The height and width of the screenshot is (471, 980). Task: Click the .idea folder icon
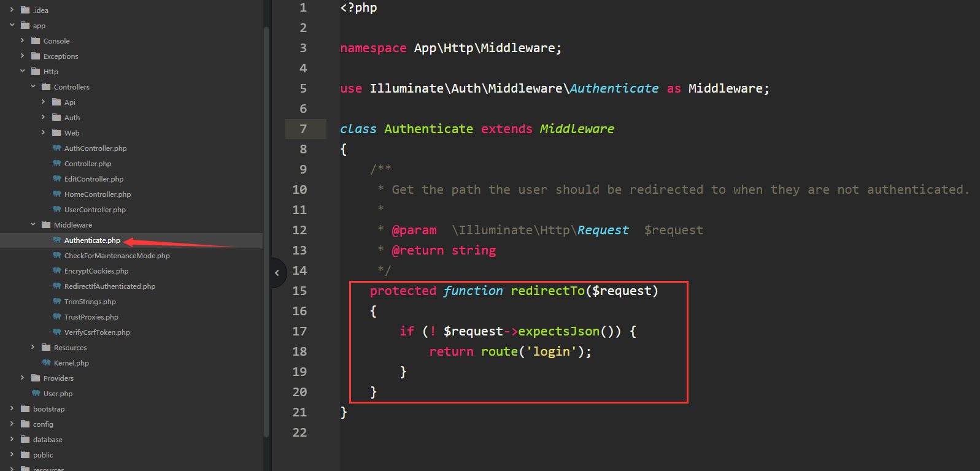(x=25, y=10)
